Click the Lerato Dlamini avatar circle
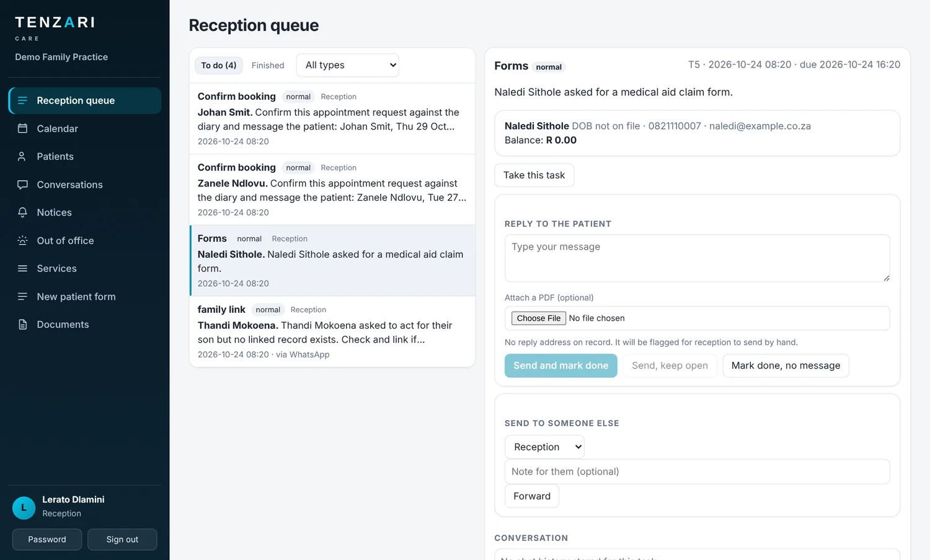930x560 pixels. pos(24,508)
